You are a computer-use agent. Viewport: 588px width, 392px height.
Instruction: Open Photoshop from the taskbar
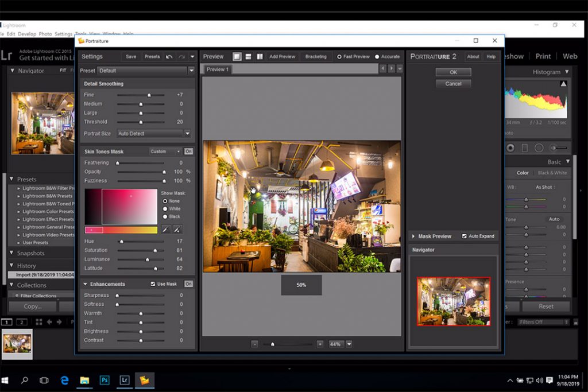[105, 380]
